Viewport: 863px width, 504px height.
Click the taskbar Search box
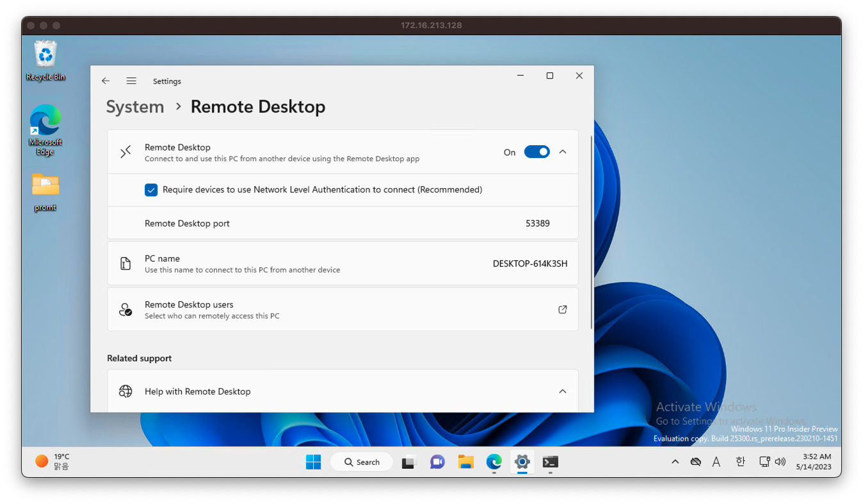(x=362, y=462)
